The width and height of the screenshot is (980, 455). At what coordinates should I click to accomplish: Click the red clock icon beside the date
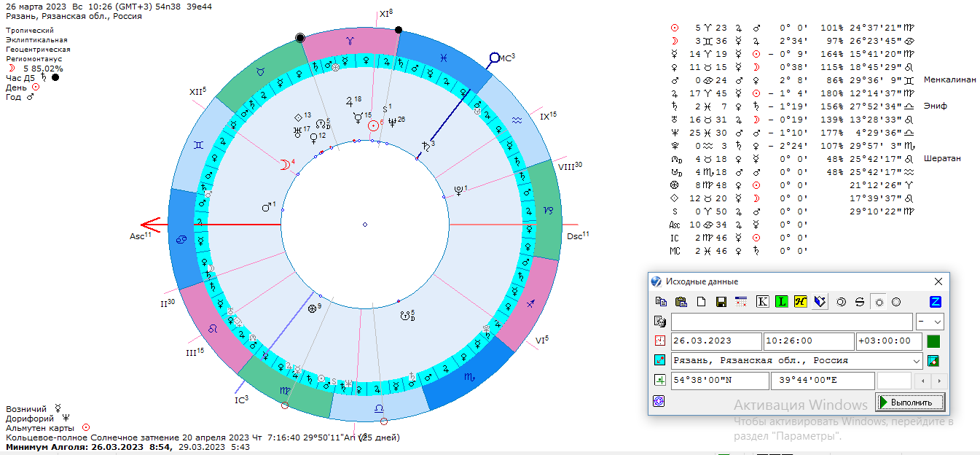(659, 341)
